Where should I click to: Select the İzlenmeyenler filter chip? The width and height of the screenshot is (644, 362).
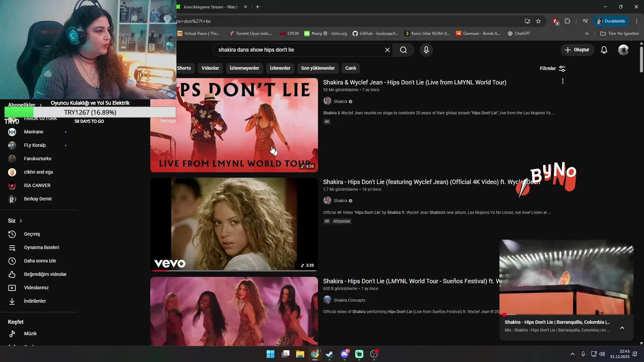245,68
